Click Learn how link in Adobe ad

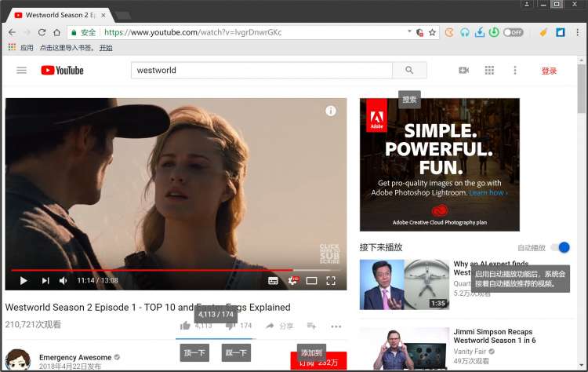(x=488, y=192)
